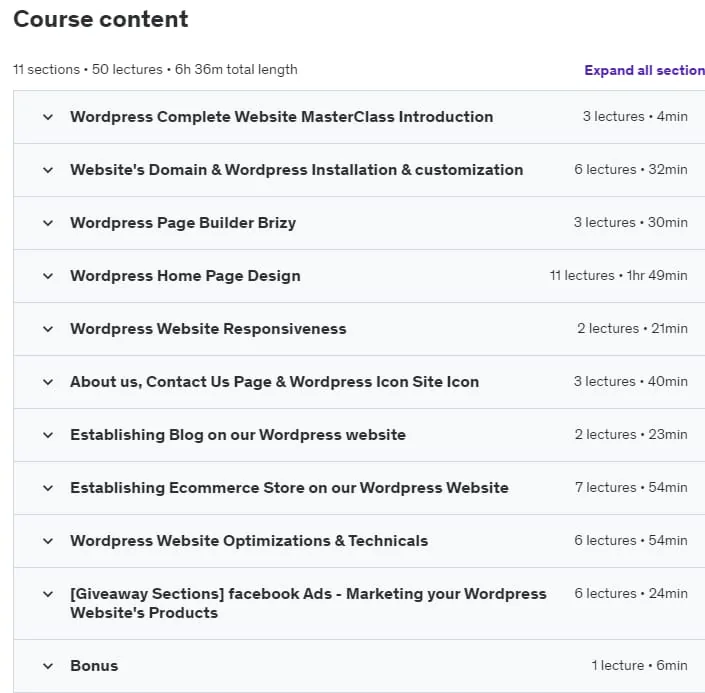
Task: Open section title Wordpress Website Responsiveness
Action: (x=208, y=329)
